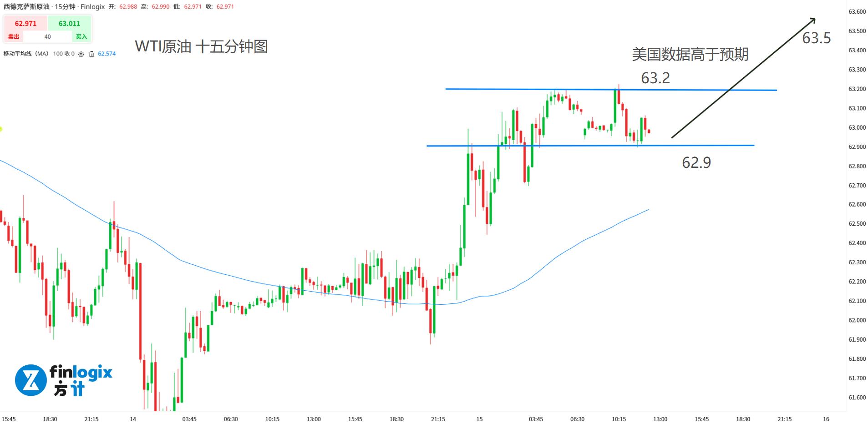Select the 移动平均线 (MA) indicator label
This screenshot has height=424, width=868.
(x=26, y=54)
